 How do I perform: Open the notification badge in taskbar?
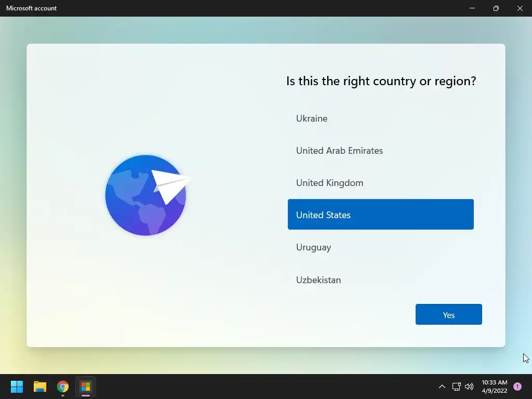tap(517, 387)
